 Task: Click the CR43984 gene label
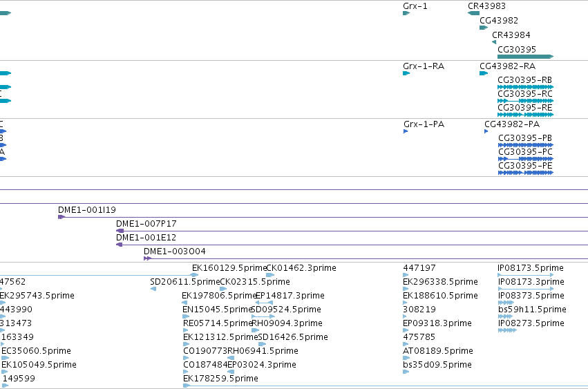click(x=511, y=35)
